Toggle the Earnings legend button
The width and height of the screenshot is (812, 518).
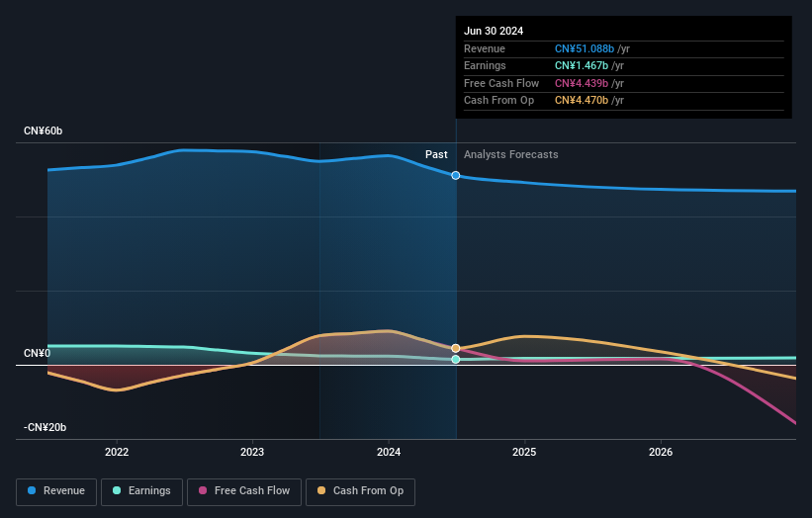[141, 491]
